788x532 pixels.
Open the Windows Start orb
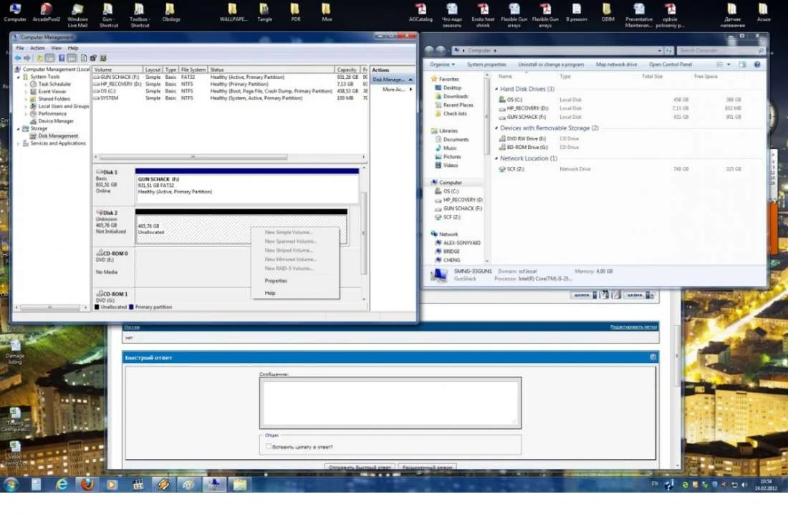tap(11, 485)
